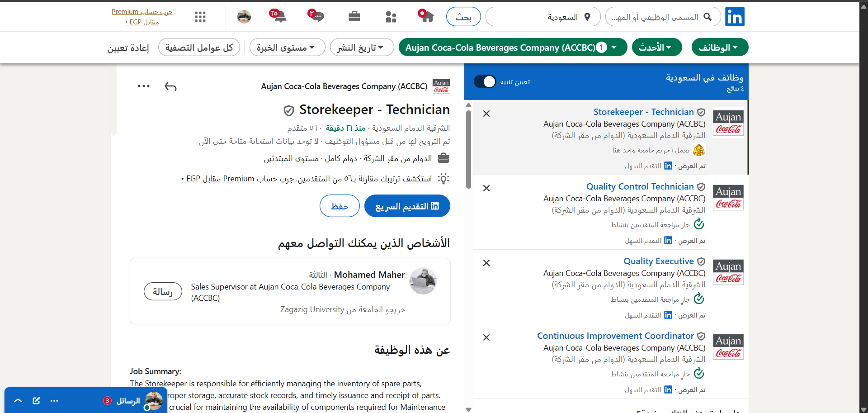
Task: Expand the messaging panel chevron
Action: pyautogui.click(x=18, y=400)
